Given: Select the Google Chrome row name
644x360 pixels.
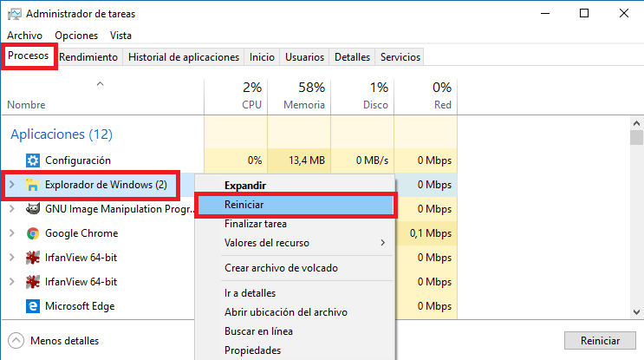Looking at the screenshot, I should (x=81, y=233).
